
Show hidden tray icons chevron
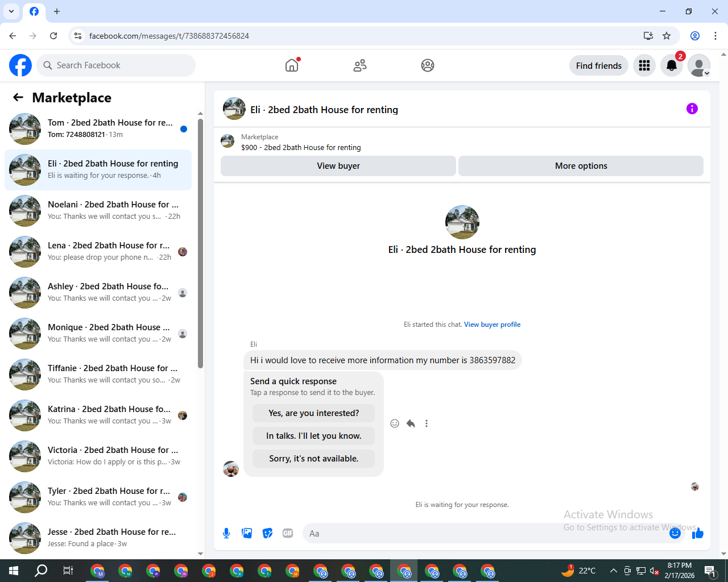pyautogui.click(x=613, y=571)
